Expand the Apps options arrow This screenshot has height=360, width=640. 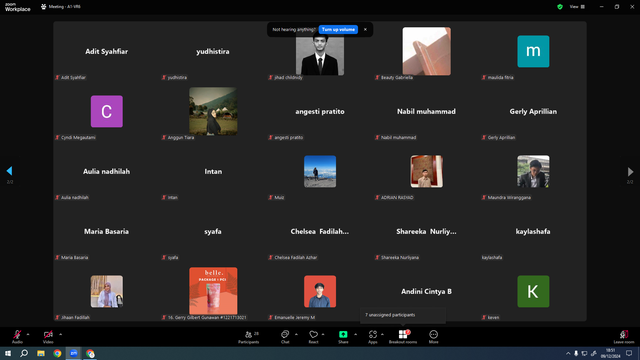(382, 334)
